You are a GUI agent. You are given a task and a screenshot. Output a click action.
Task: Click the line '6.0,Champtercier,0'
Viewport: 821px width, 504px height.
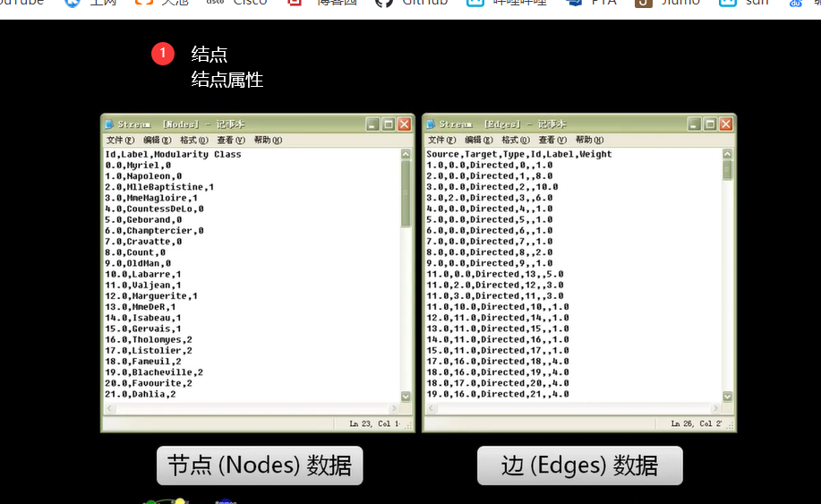154,231
